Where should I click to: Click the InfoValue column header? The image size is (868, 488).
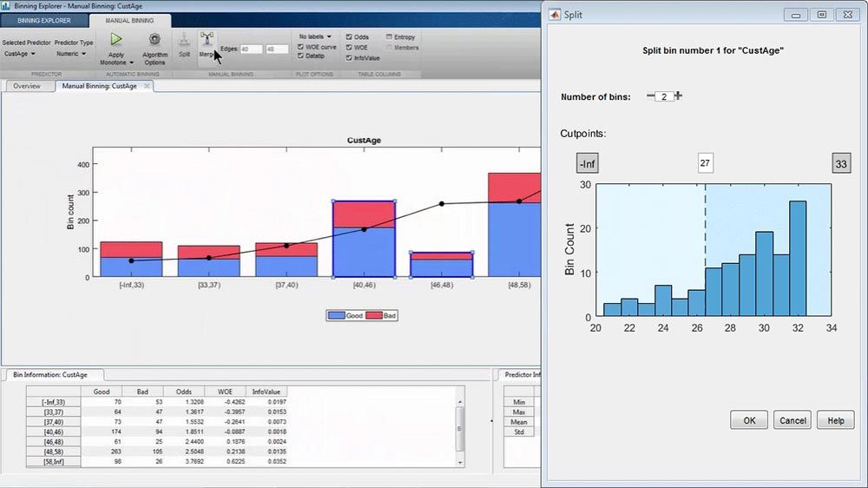tap(266, 392)
